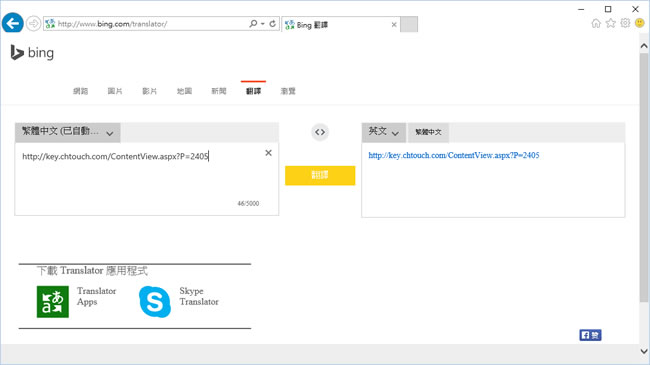Viewport: 650px width, 365px height.
Task: Expand the 繁體中文 source language dropdown
Action: pyautogui.click(x=68, y=132)
